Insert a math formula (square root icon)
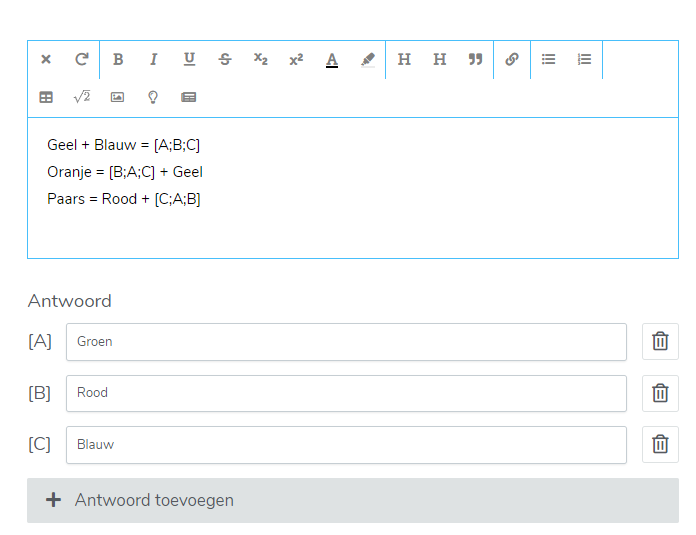 82,96
